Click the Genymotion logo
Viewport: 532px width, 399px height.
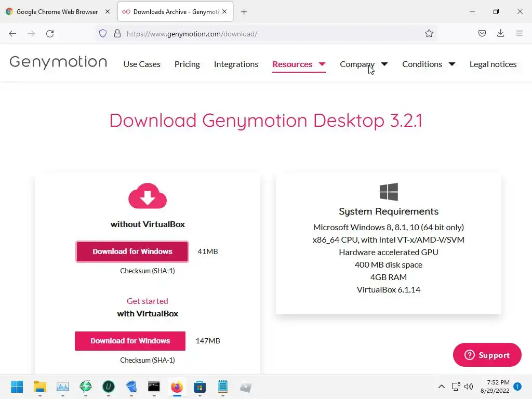58,62
